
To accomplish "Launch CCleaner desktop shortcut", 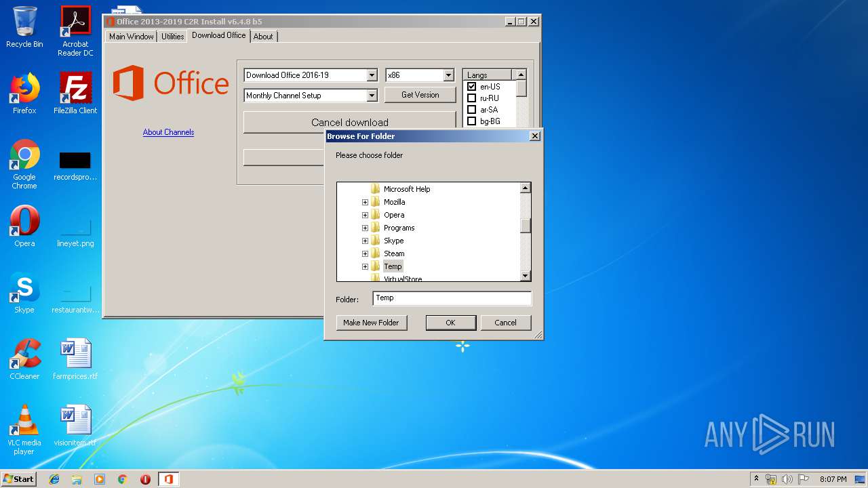I will coord(24,359).
